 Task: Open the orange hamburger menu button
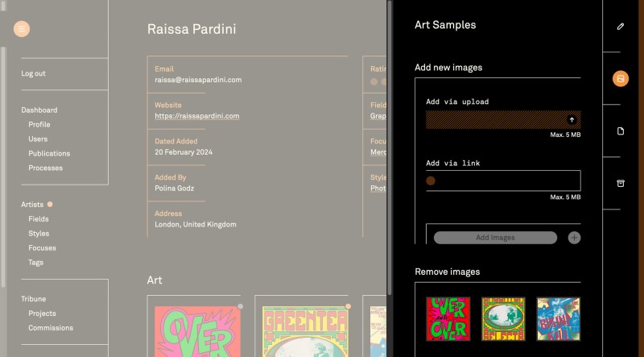(22, 29)
